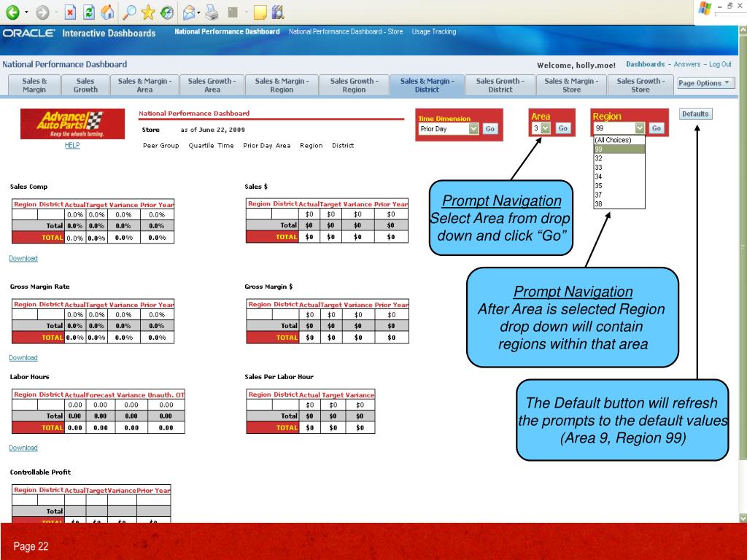747x560 pixels.
Task: Open the Favorites star icon
Action: 148,12
